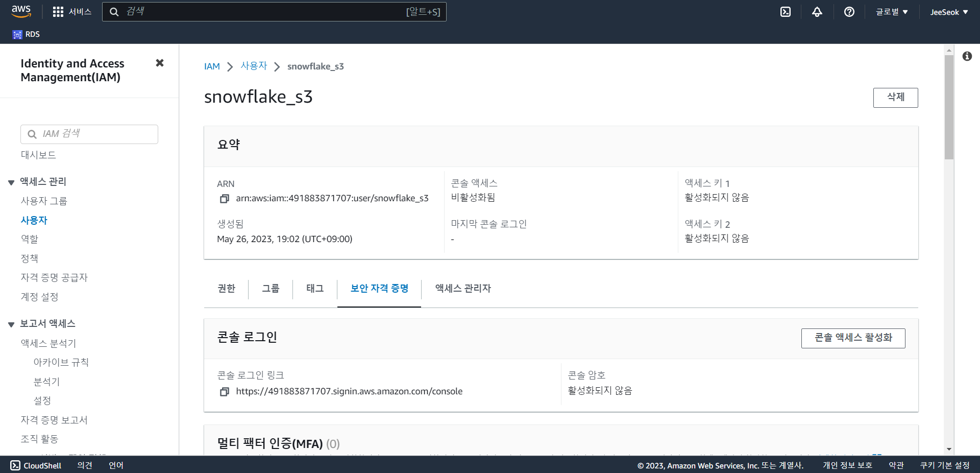Select ARN text arn:aws:iam::491883871707:user/snowflake_s3
Image resolution: width=980 pixels, height=473 pixels.
(x=332, y=198)
